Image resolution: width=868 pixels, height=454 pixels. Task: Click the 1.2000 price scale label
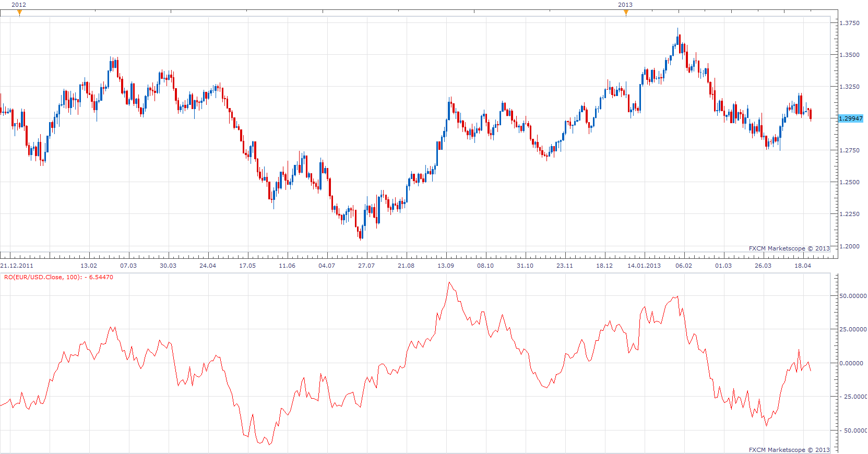pos(849,246)
